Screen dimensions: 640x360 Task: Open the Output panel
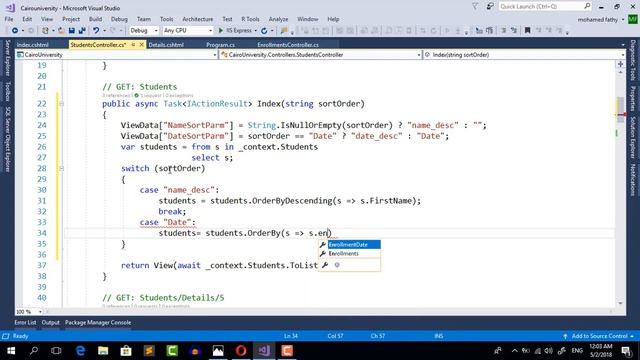point(51,322)
